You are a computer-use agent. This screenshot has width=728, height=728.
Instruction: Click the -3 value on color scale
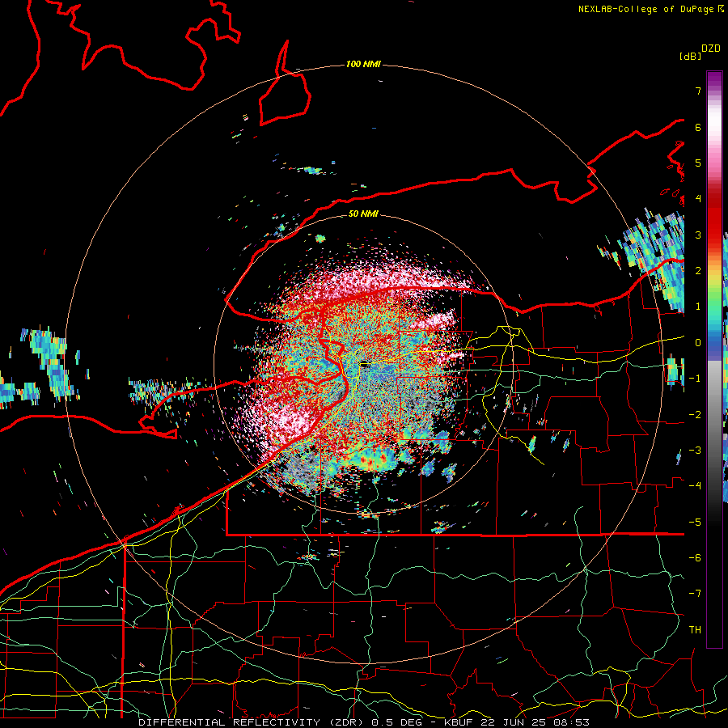point(695,451)
